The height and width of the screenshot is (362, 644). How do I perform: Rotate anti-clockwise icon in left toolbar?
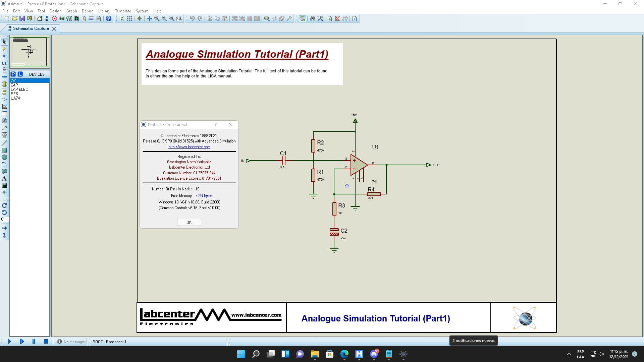(x=4, y=213)
